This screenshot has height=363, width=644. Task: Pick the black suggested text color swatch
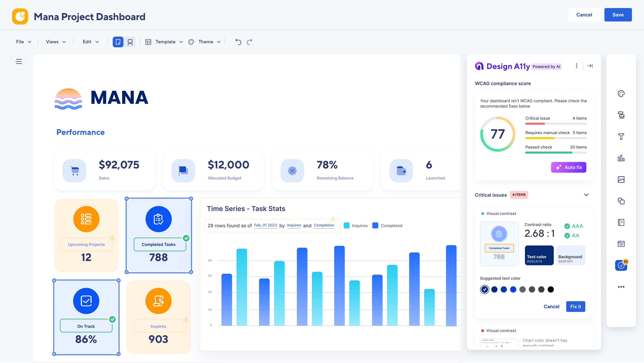click(550, 290)
